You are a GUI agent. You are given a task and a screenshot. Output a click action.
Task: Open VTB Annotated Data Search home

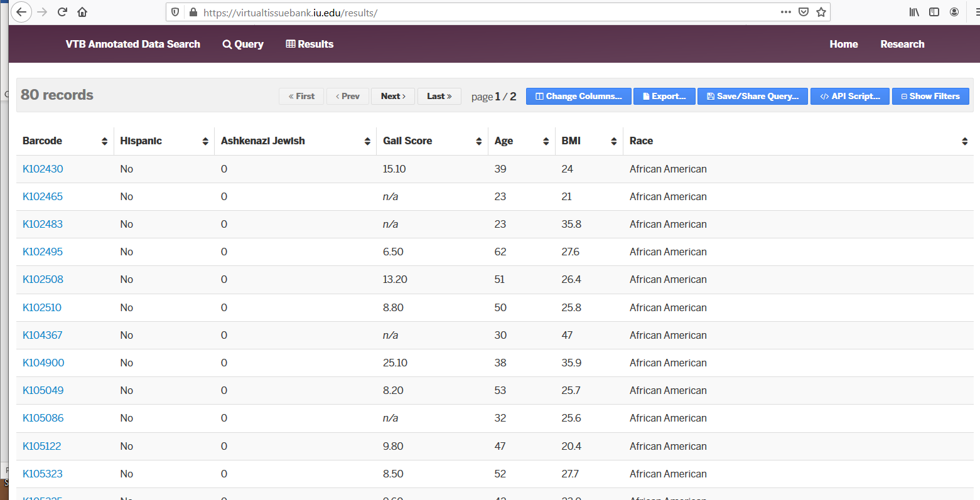click(133, 44)
